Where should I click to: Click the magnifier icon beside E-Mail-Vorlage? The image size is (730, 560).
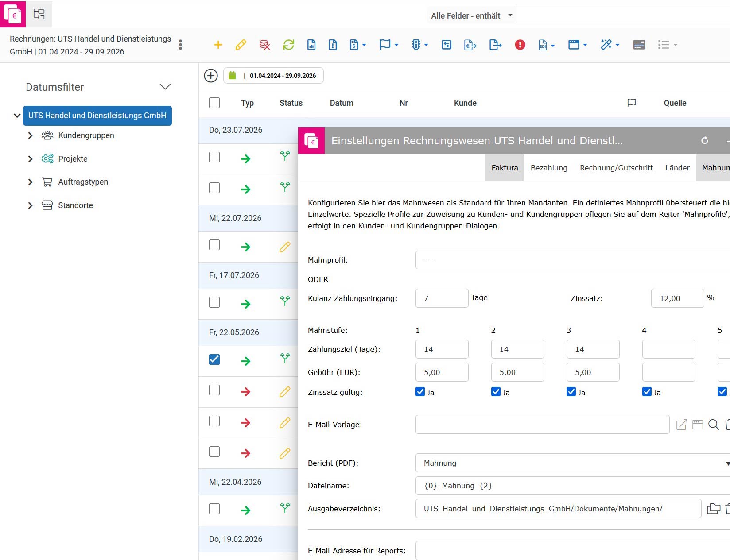[x=714, y=425]
